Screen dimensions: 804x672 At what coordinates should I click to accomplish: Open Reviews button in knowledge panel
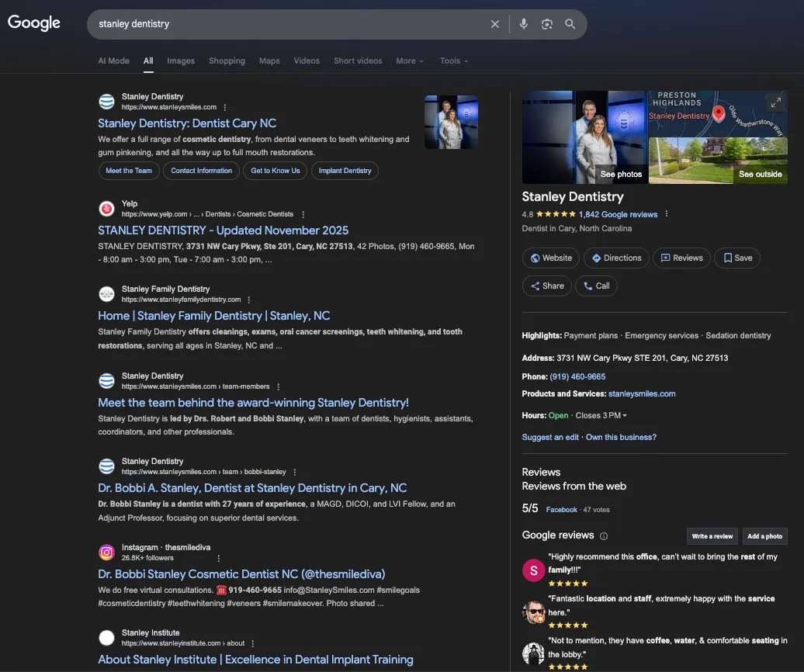681,258
